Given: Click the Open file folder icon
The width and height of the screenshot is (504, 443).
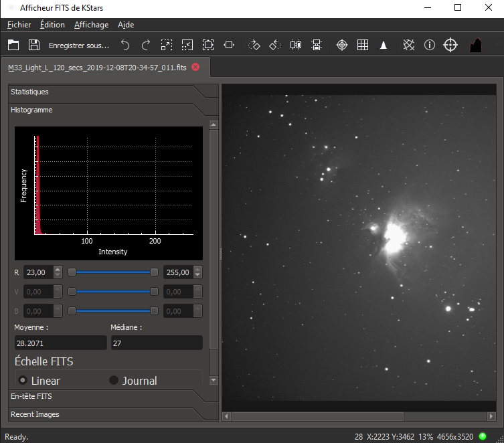Looking at the screenshot, I should pos(13,45).
